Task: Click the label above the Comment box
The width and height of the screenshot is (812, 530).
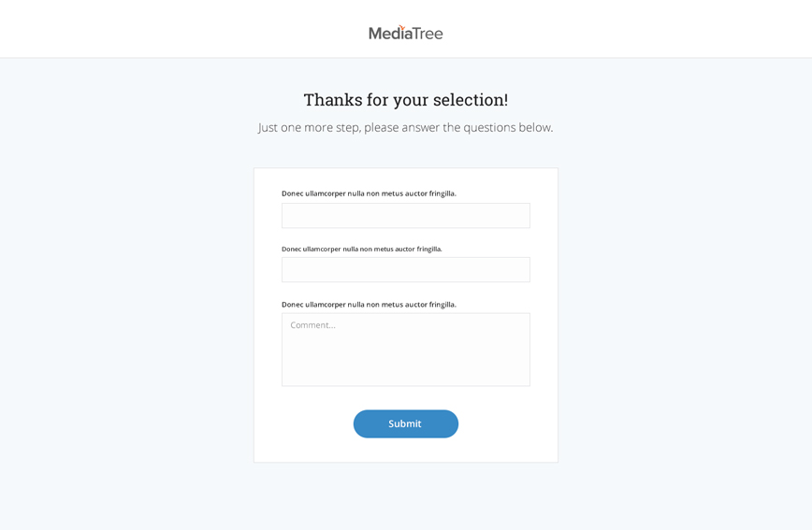Action: (x=369, y=305)
